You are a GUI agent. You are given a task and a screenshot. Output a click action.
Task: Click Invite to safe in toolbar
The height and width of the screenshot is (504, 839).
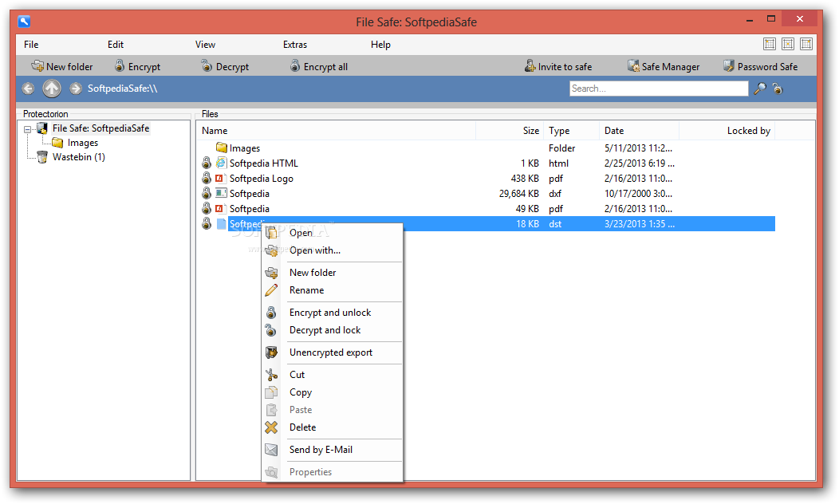558,66
